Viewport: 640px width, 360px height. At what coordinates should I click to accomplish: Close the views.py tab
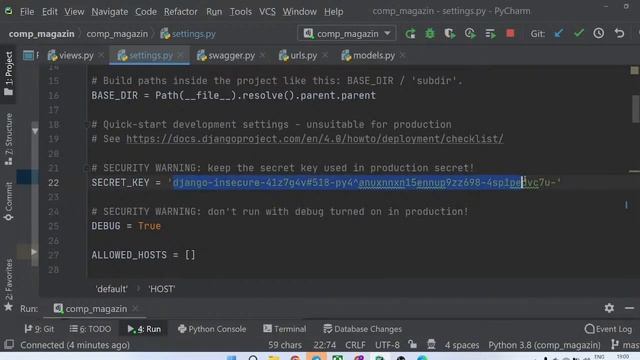101,55
